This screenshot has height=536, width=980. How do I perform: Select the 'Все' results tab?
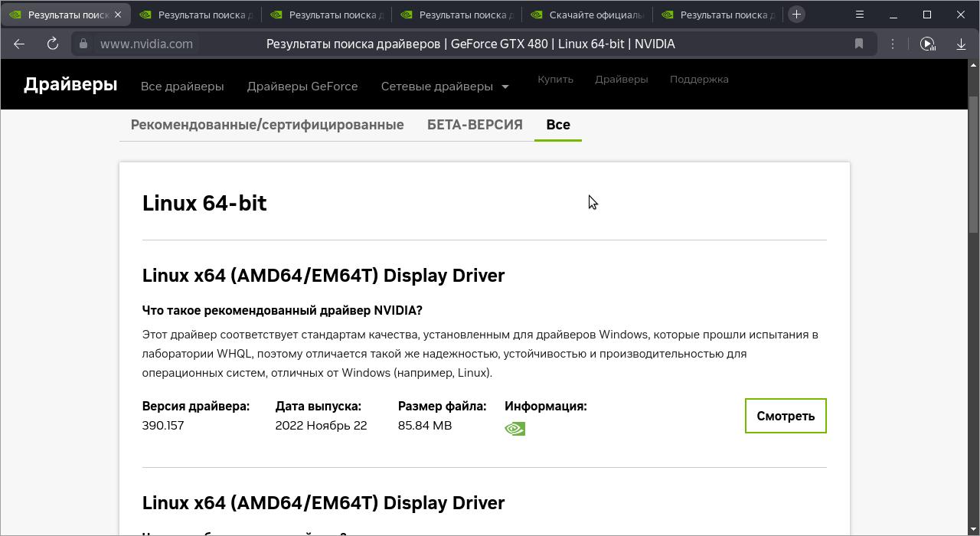(558, 125)
